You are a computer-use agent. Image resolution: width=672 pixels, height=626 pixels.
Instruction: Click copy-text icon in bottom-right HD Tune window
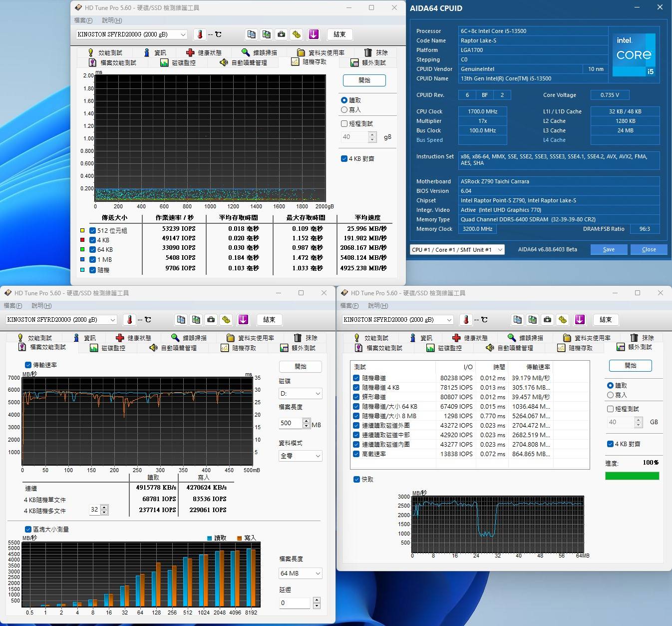tap(518, 320)
